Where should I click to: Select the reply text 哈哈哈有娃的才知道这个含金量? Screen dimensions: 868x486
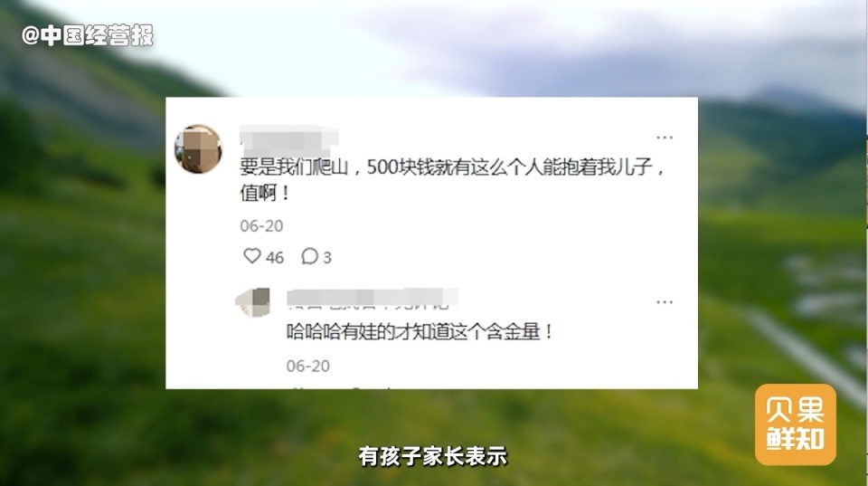419,331
